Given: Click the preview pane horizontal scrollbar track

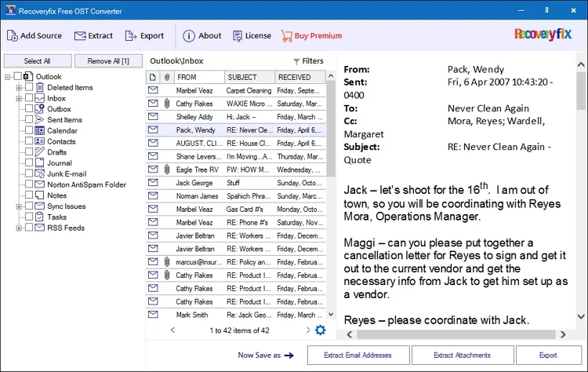Looking at the screenshot, I should click(456, 334).
